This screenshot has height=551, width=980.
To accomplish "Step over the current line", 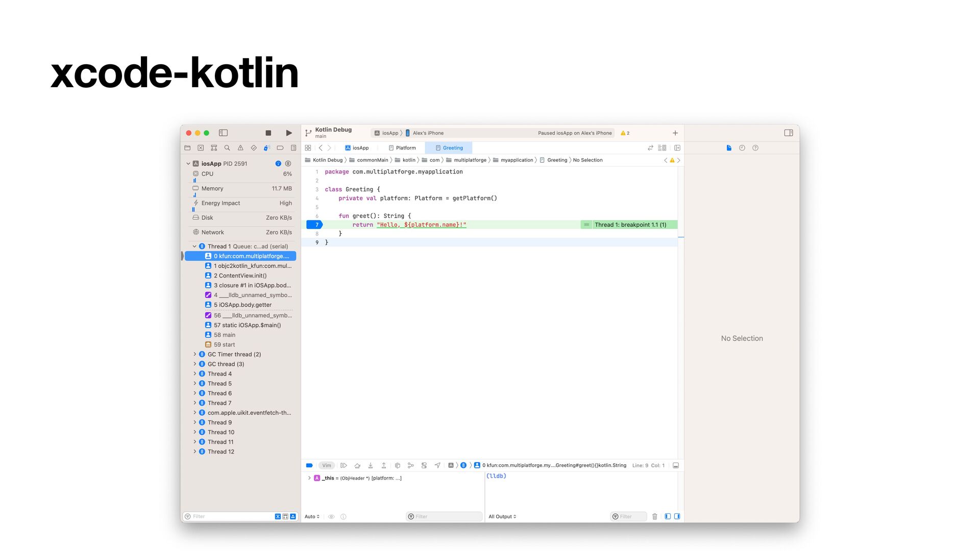I will coord(357,466).
